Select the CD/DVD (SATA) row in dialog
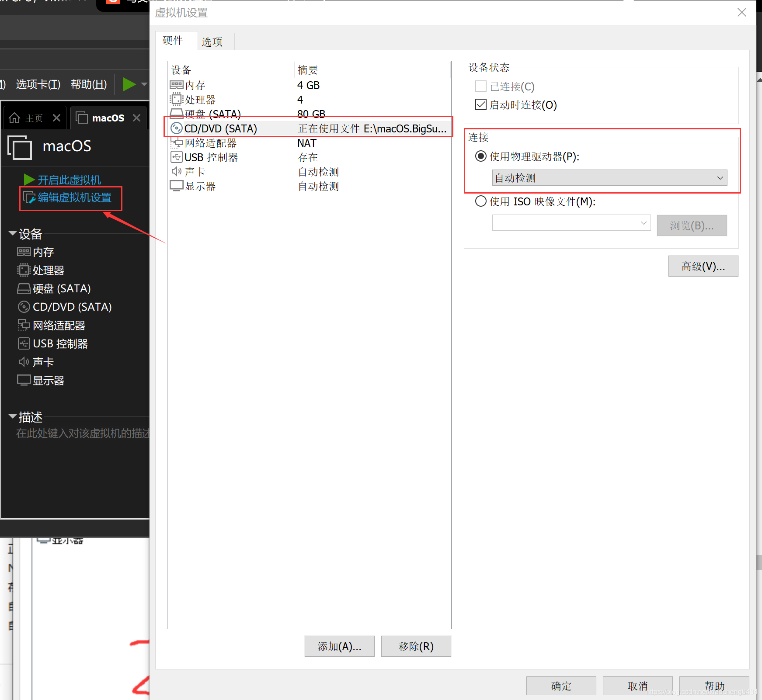This screenshot has width=762, height=700. (309, 128)
